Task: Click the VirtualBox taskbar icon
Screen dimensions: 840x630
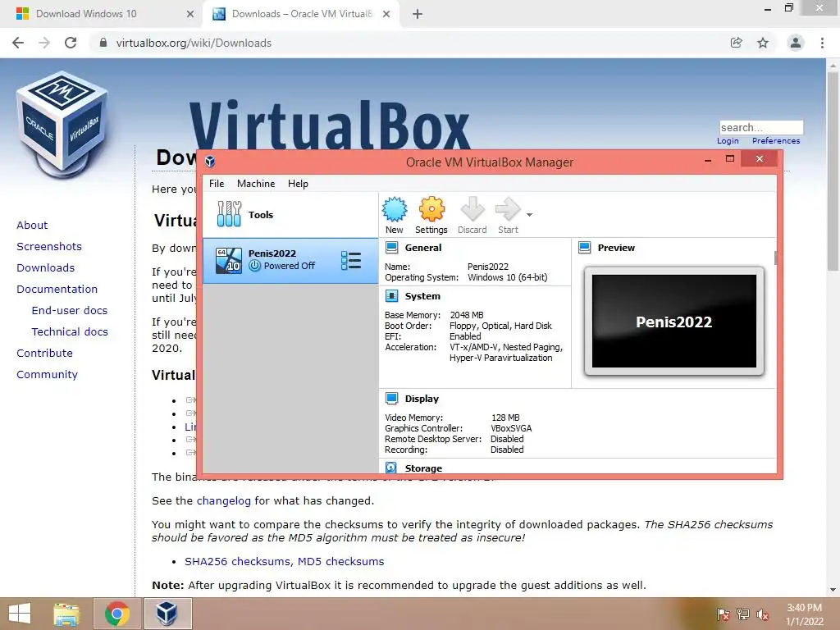Action: (167, 614)
